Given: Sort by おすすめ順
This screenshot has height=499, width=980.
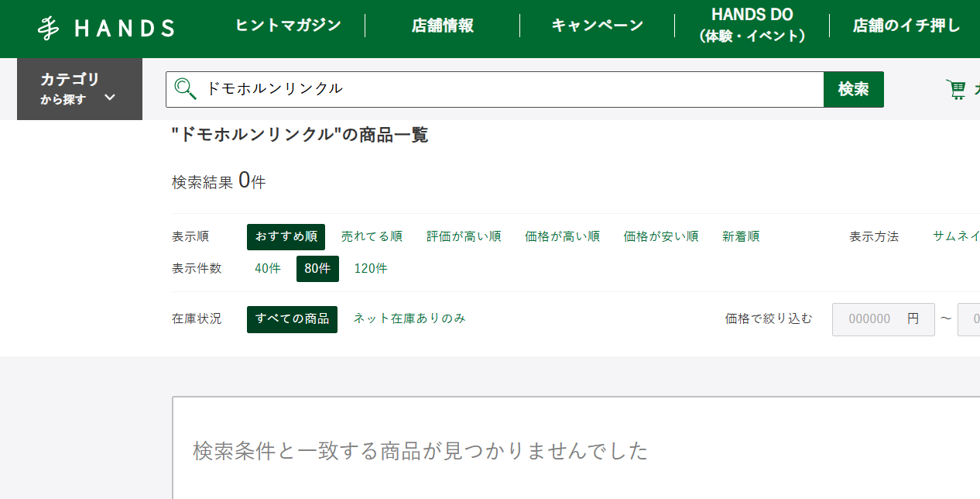Looking at the screenshot, I should [x=286, y=237].
